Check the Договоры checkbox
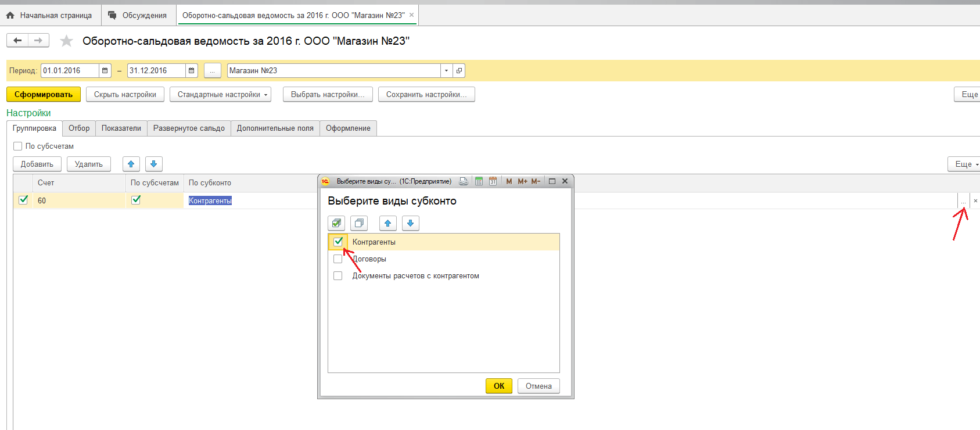The image size is (980, 430). tap(338, 259)
